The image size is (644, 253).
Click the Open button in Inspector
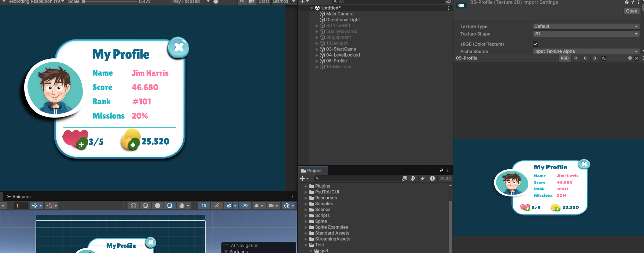click(x=631, y=11)
